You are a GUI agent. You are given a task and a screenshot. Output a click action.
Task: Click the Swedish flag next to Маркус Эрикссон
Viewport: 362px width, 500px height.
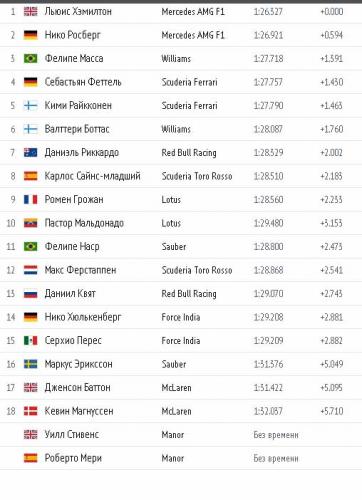[x=30, y=364]
